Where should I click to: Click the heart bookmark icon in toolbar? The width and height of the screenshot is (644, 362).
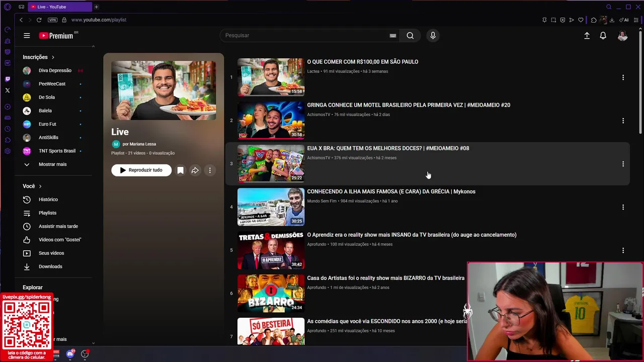tap(581, 20)
